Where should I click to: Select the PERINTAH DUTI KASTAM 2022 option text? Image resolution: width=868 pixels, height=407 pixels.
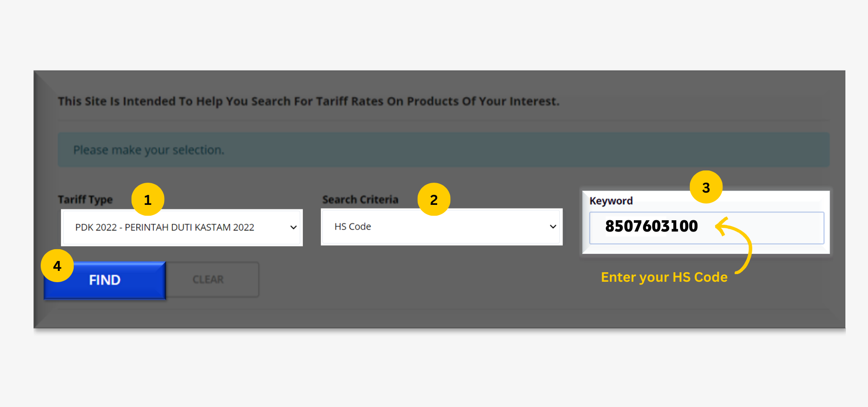(x=189, y=227)
